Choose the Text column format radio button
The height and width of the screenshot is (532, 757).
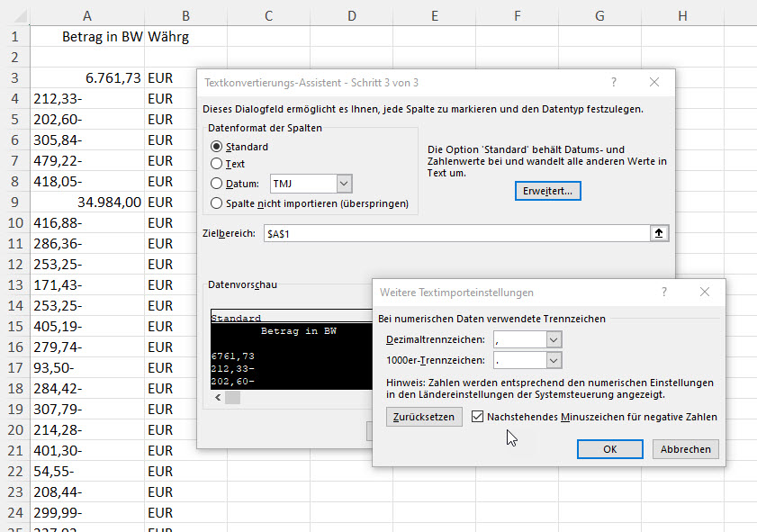click(x=216, y=164)
